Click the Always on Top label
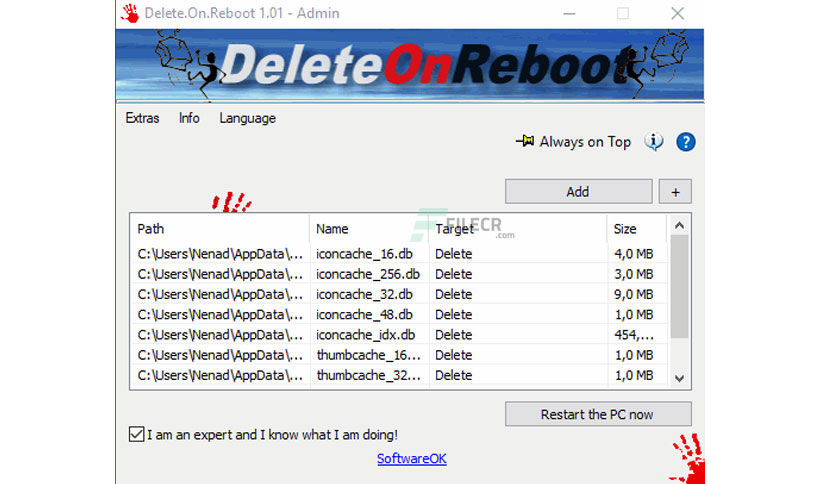This screenshot has height=484, width=836. [585, 142]
